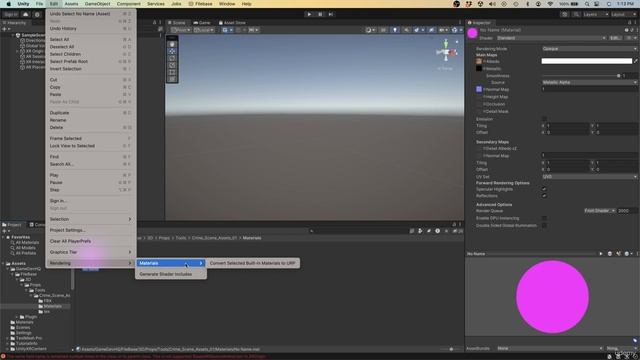
Task: Click Materials in the project breadcrumb path
Action: 252,238
